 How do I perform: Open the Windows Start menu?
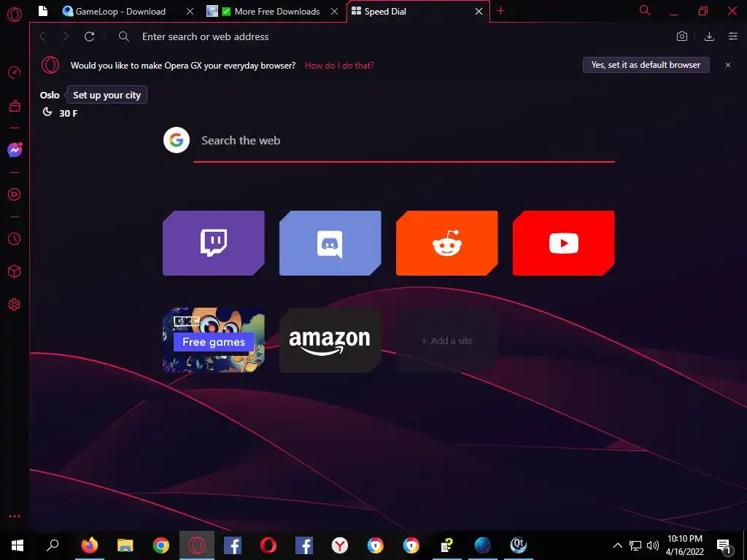pos(18,545)
